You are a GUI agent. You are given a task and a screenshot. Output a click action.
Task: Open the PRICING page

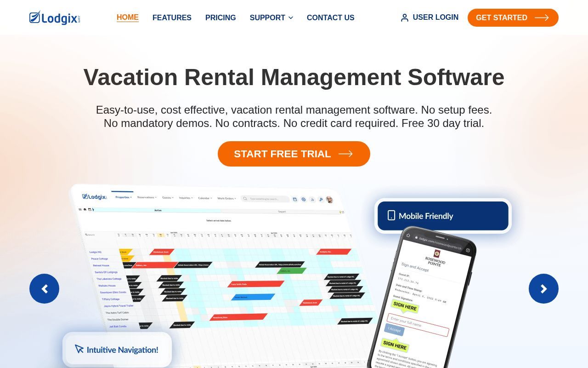click(x=220, y=17)
